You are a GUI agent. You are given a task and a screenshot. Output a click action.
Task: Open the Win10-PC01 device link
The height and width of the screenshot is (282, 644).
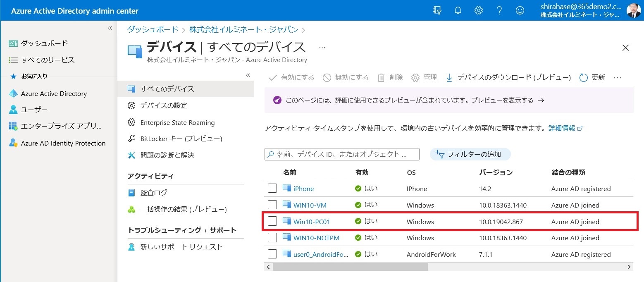[x=312, y=222]
